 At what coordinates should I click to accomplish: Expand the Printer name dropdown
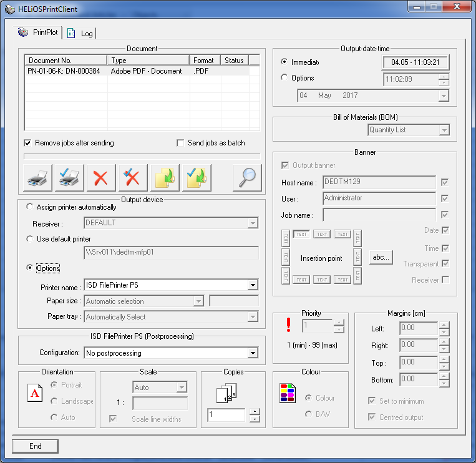[252, 285]
